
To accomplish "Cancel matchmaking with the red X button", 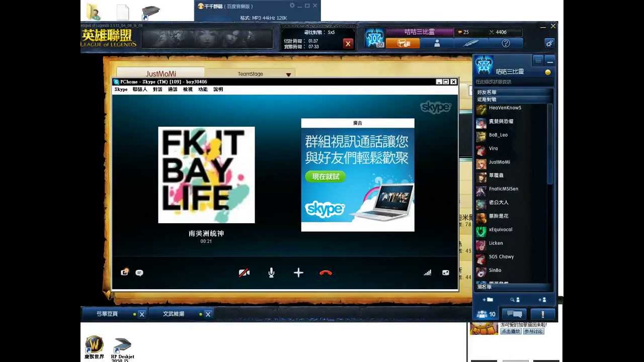I will [348, 44].
